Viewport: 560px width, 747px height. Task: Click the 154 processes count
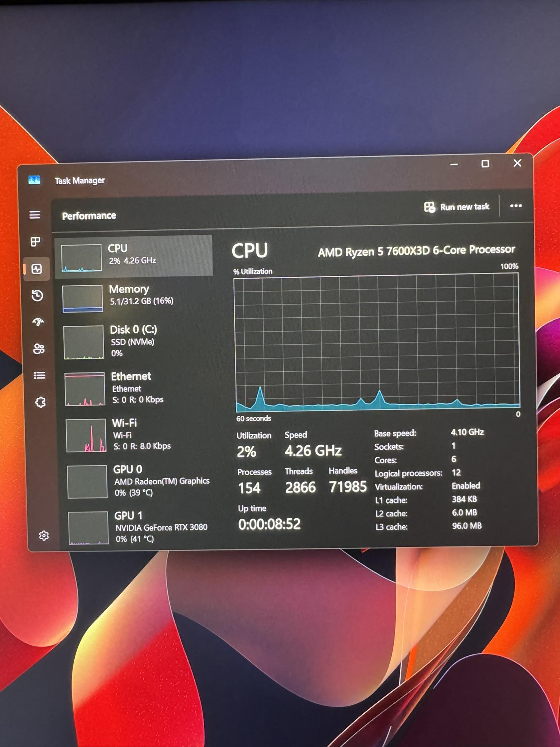tap(249, 488)
